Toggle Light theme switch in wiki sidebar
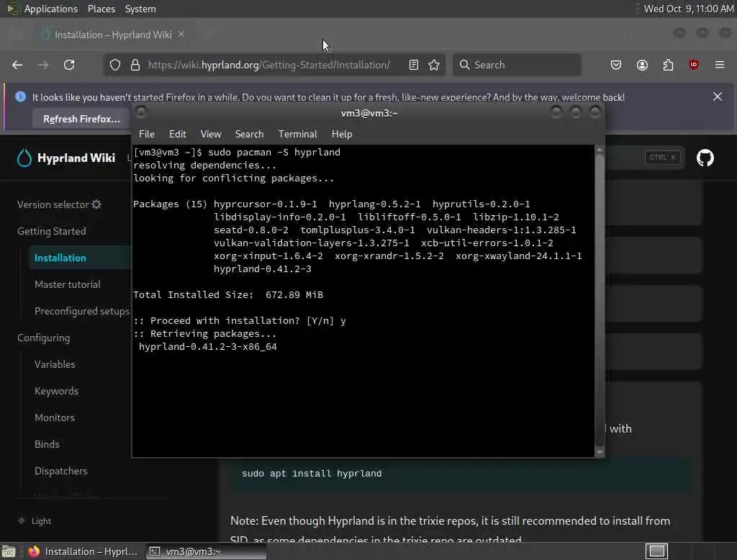Viewport: 737px width, 560px height. tap(35, 521)
